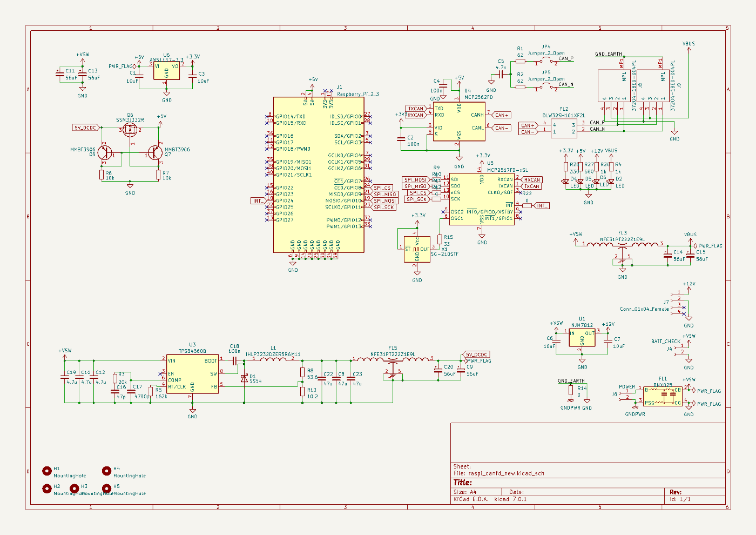Click the INT_ label right of U5
Image resolution: width=756 pixels, height=535 pixels.
tap(542, 206)
